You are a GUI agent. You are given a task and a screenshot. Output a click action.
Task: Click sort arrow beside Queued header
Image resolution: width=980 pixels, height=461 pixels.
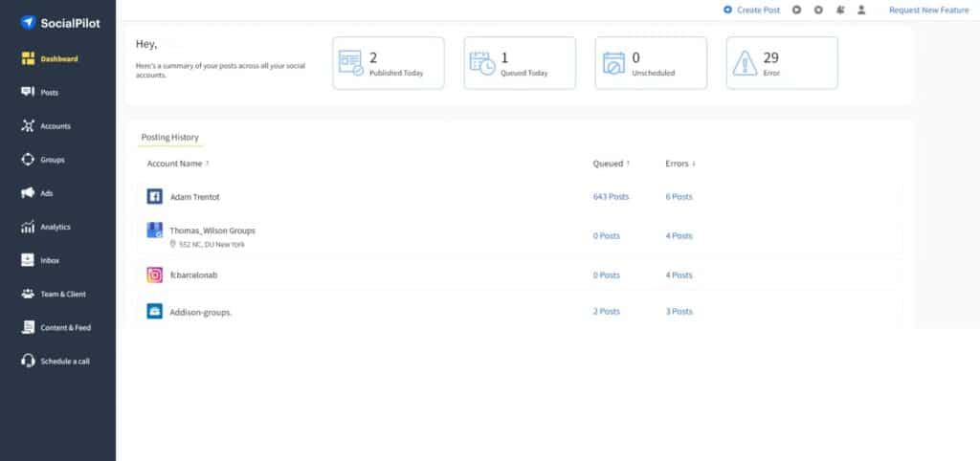[x=628, y=164]
